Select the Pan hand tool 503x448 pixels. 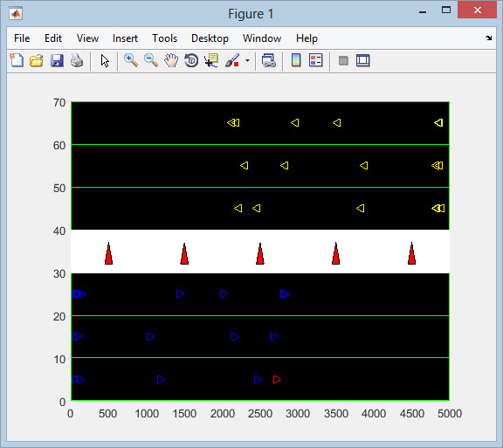(171, 60)
